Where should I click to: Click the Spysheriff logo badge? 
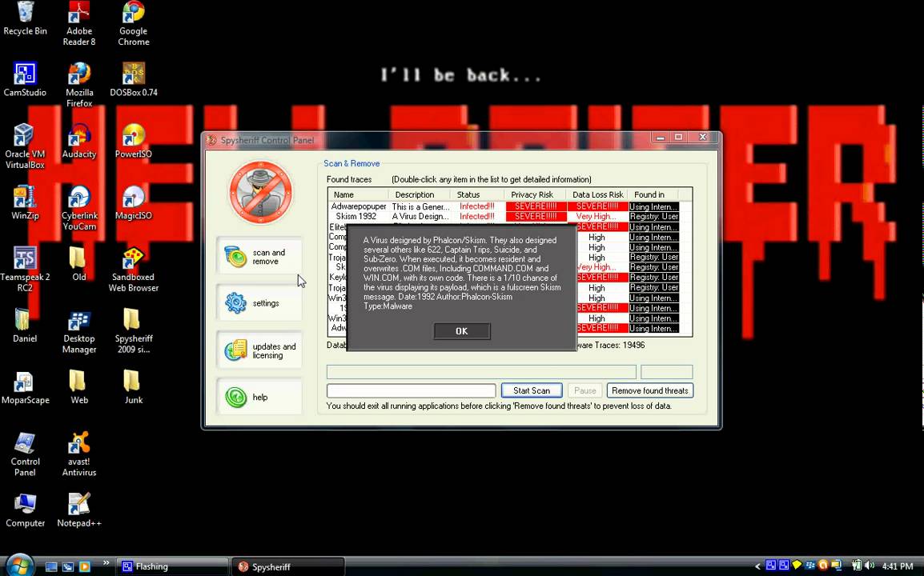point(260,192)
